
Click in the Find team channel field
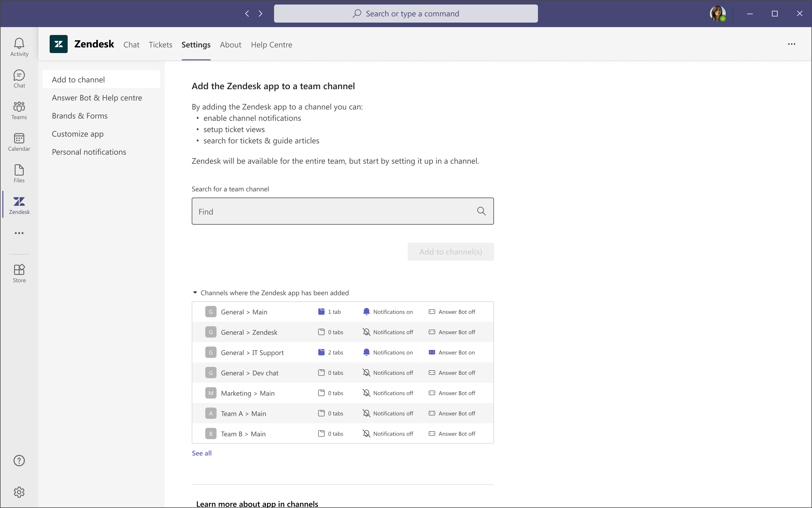[343, 211]
